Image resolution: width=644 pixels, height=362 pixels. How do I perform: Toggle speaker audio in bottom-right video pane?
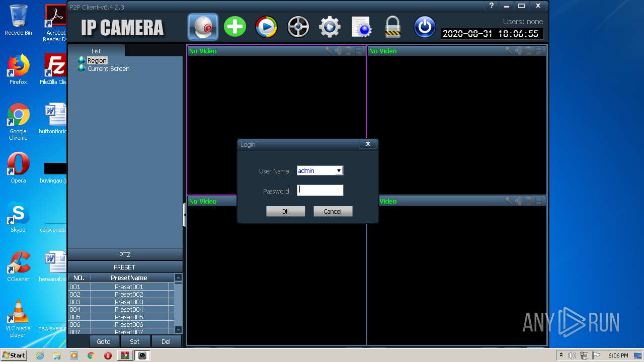point(519,201)
